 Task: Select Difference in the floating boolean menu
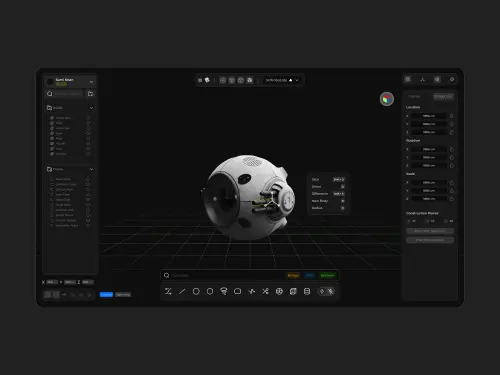click(320, 194)
